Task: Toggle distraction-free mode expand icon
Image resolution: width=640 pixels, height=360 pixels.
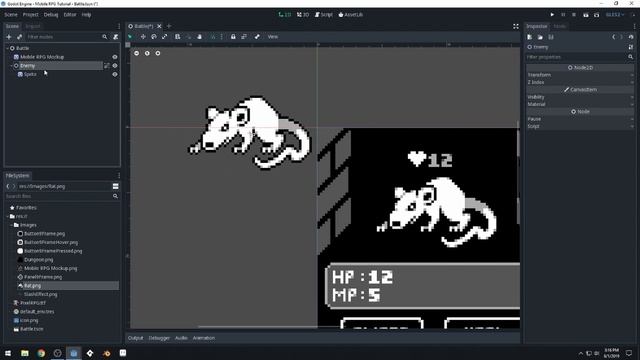Action: 516,26
